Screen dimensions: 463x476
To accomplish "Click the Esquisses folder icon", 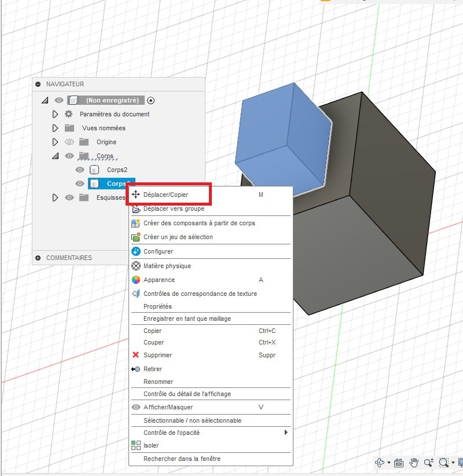I will pyautogui.click(x=84, y=197).
